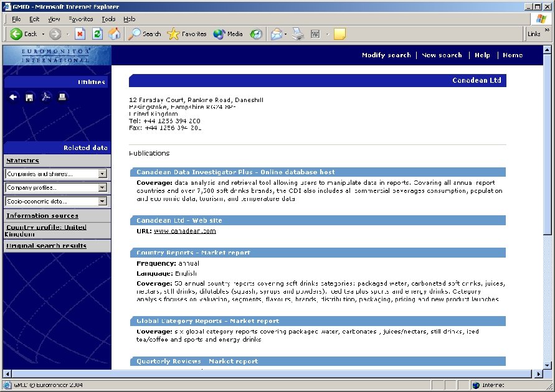Open the Tools menu

click(109, 19)
